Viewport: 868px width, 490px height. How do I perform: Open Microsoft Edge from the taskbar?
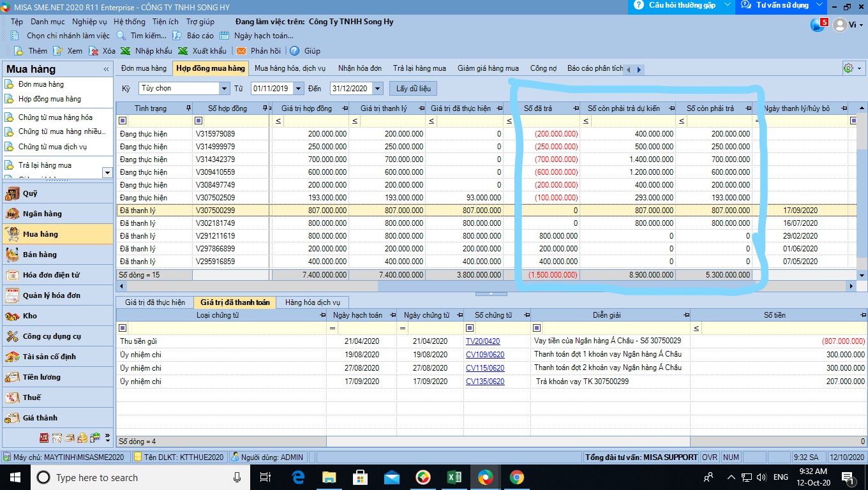(298, 477)
